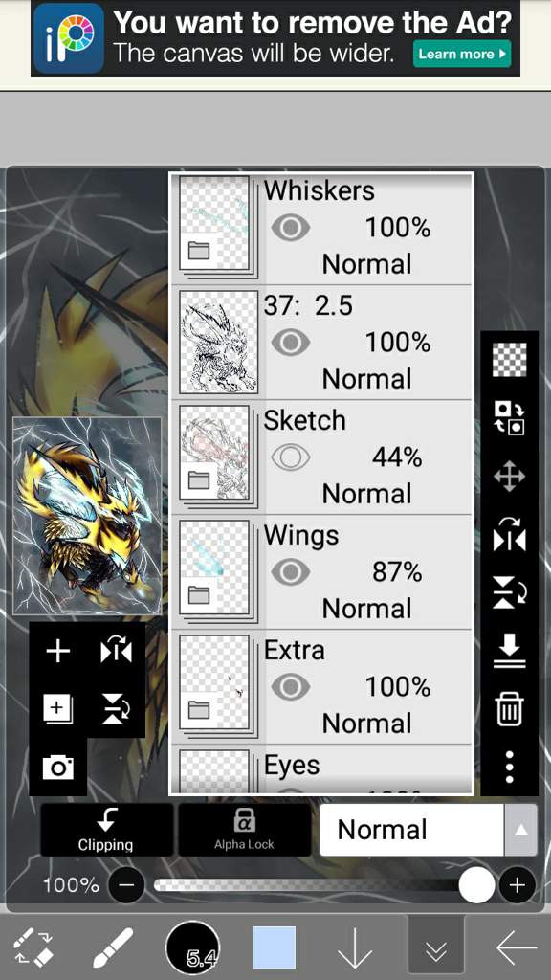Open the Normal blend mode dropdown

411,830
